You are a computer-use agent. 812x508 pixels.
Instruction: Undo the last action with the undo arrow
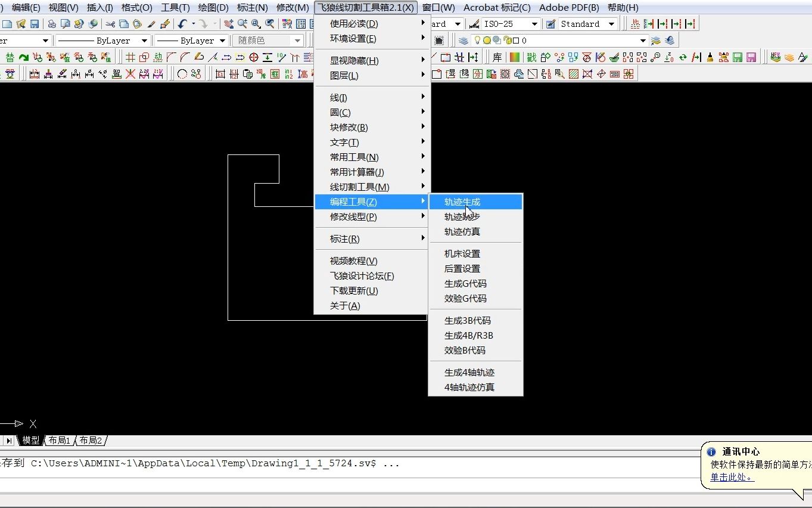pos(182,23)
